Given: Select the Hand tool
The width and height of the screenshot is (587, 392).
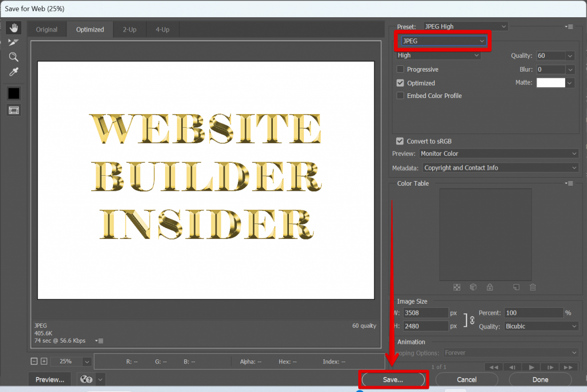Looking at the screenshot, I should tap(13, 28).
